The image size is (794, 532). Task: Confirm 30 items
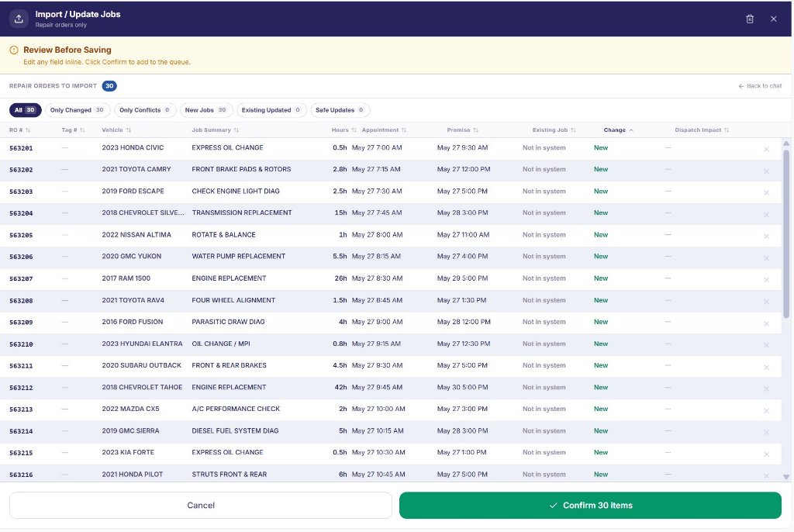(x=590, y=505)
